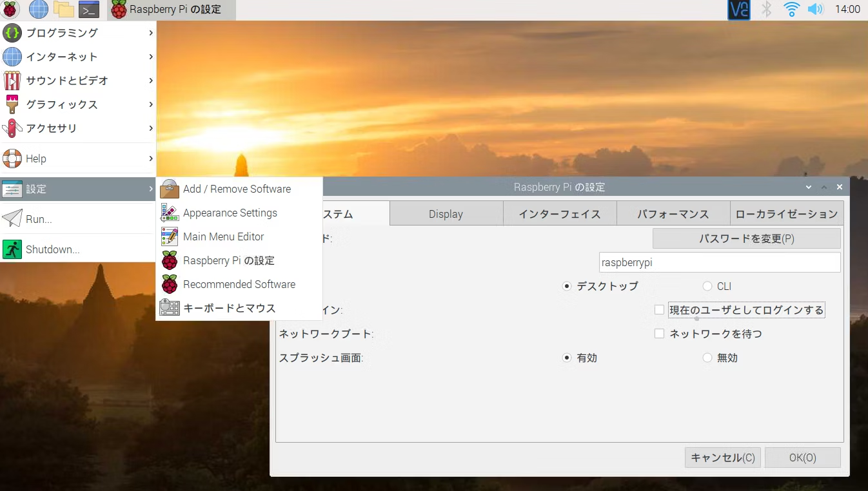Switch to the インターフェイス tab

point(560,214)
